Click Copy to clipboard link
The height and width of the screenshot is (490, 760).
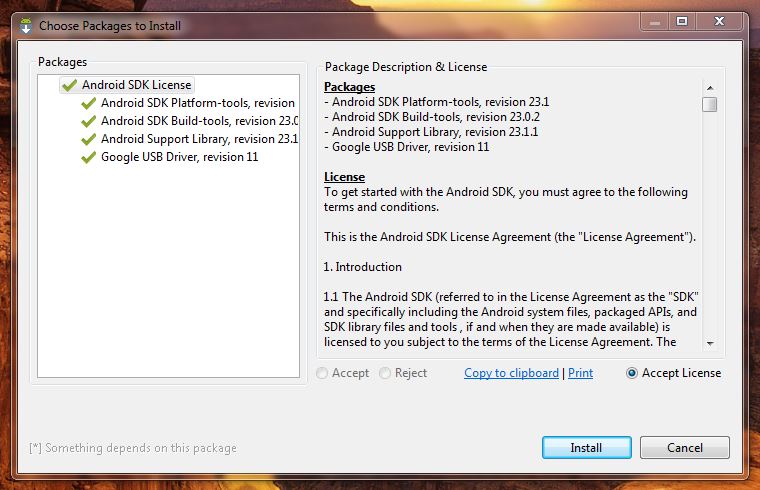[x=511, y=373]
